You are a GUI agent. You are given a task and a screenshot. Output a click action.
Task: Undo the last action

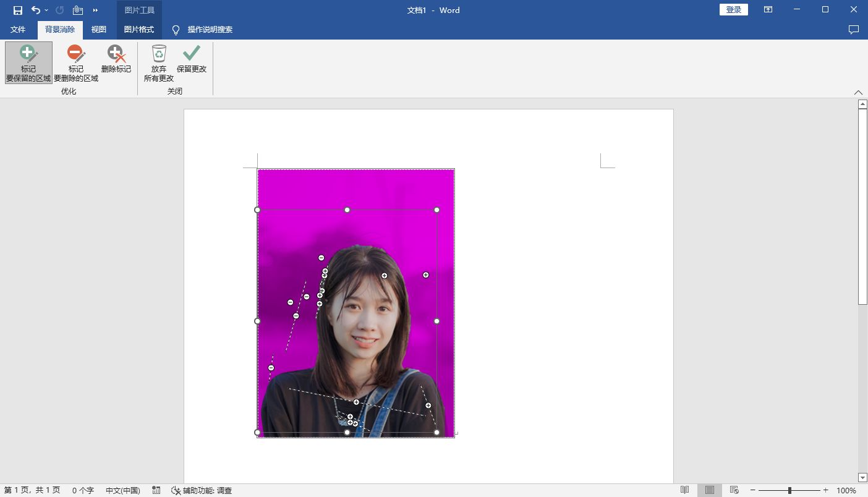point(36,10)
